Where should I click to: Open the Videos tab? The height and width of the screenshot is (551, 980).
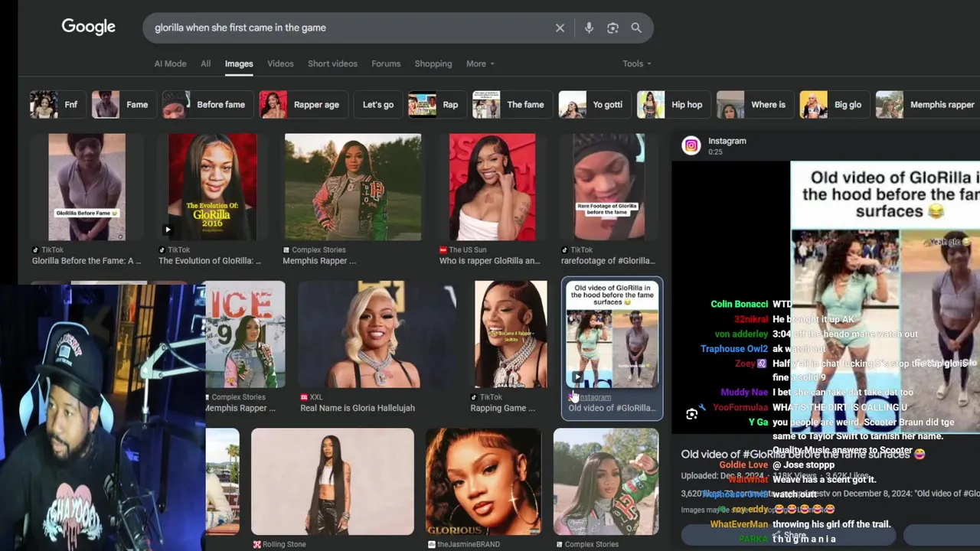tap(280, 64)
